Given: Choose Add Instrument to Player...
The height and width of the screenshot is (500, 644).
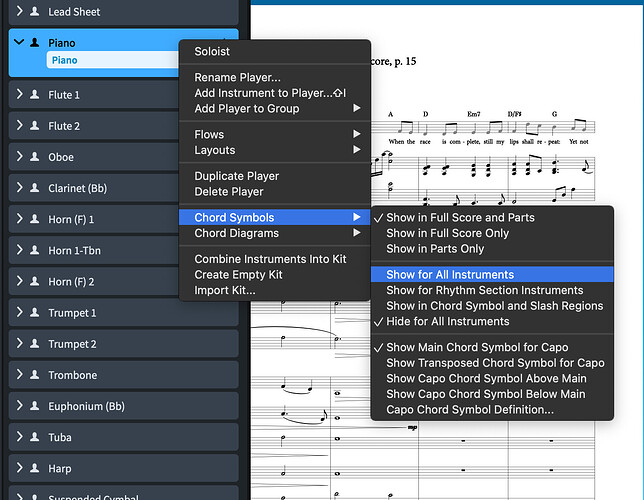Looking at the screenshot, I should pos(275,93).
